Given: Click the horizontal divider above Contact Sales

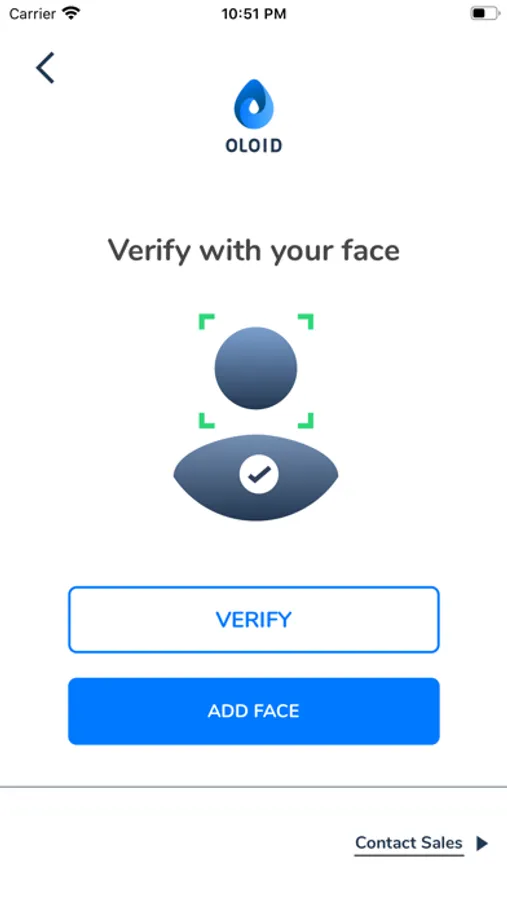Looking at the screenshot, I should pos(253,787).
